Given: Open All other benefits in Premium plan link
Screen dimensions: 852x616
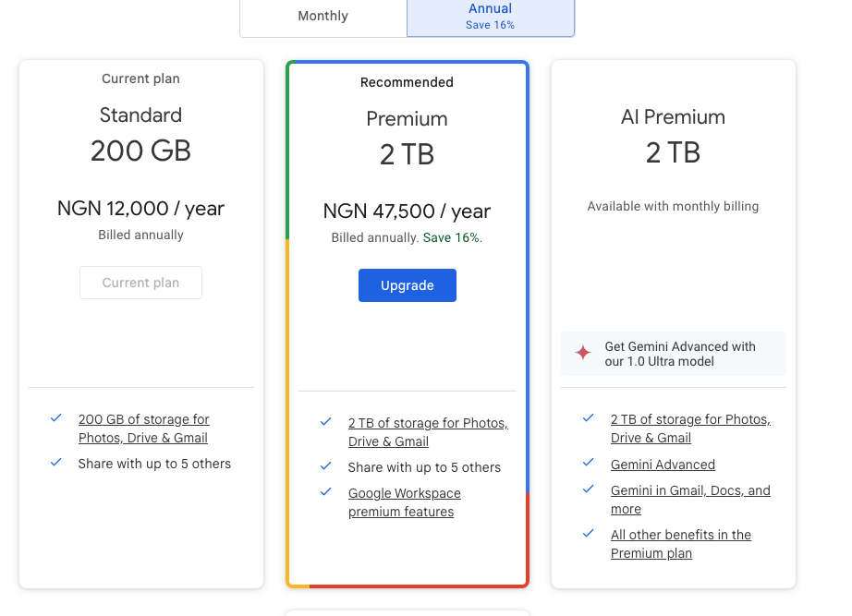Looking at the screenshot, I should tap(681, 544).
